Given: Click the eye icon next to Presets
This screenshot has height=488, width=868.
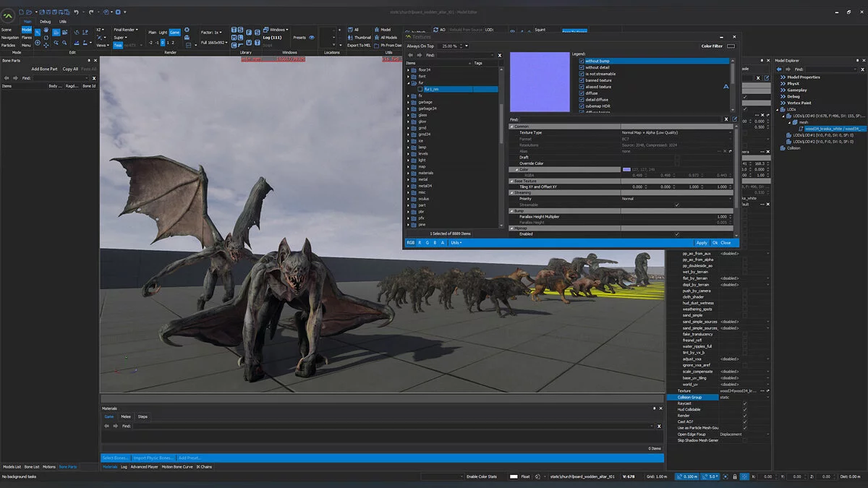Looking at the screenshot, I should click(x=312, y=37).
